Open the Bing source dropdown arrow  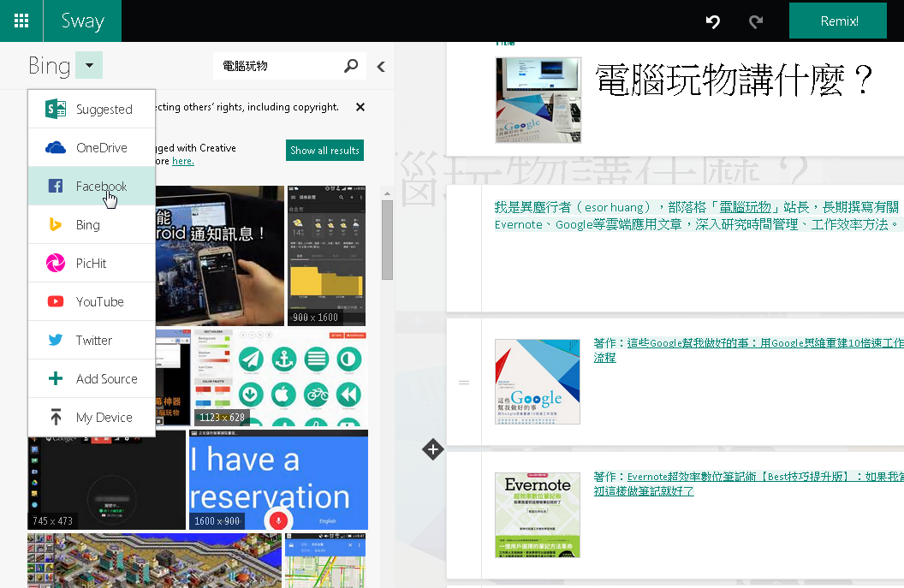click(x=91, y=65)
